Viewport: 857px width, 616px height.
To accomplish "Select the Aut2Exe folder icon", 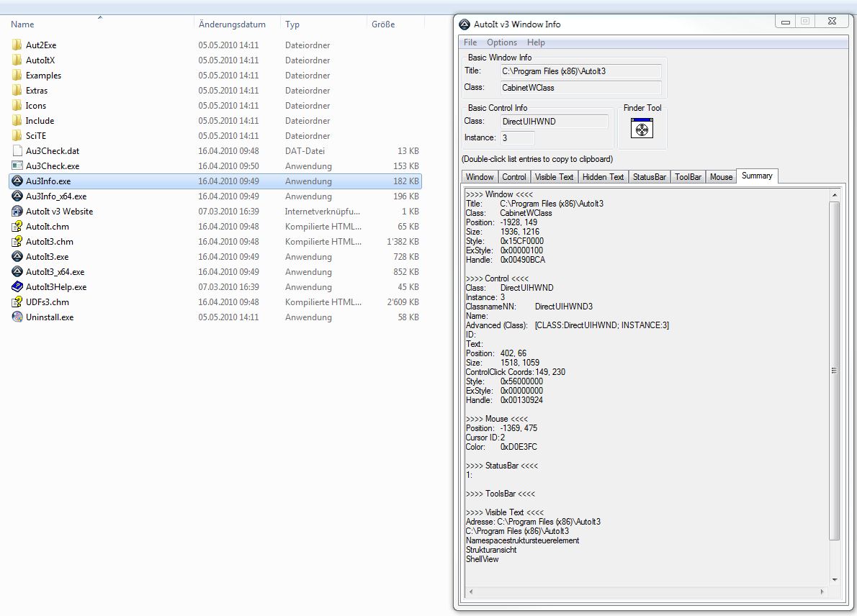I will [18, 45].
